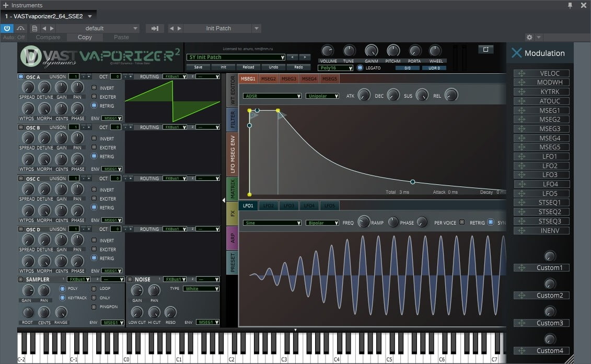
Task: Open the White noise TYPE dropdown
Action: coord(201,289)
